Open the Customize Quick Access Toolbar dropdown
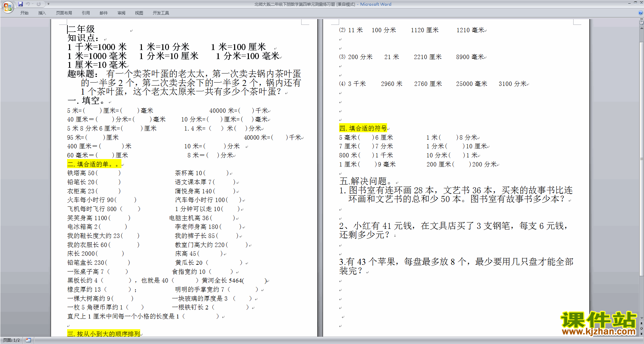The image size is (644, 344). (x=48, y=4)
